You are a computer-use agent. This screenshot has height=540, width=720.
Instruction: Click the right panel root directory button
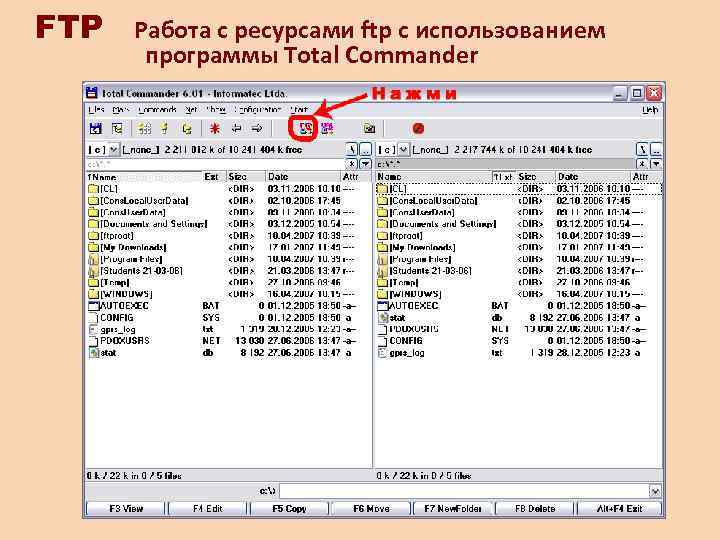[x=642, y=150]
